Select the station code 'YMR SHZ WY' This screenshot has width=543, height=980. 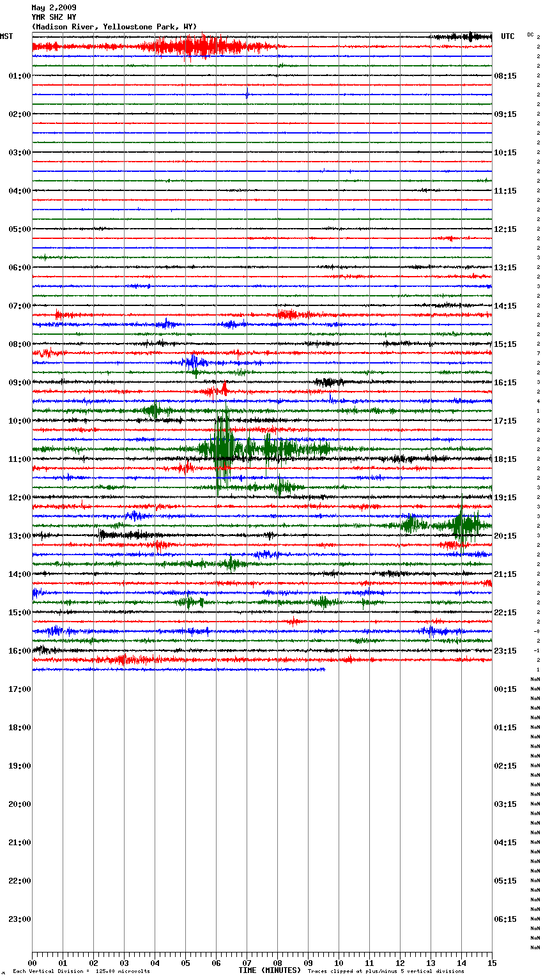click(x=54, y=17)
